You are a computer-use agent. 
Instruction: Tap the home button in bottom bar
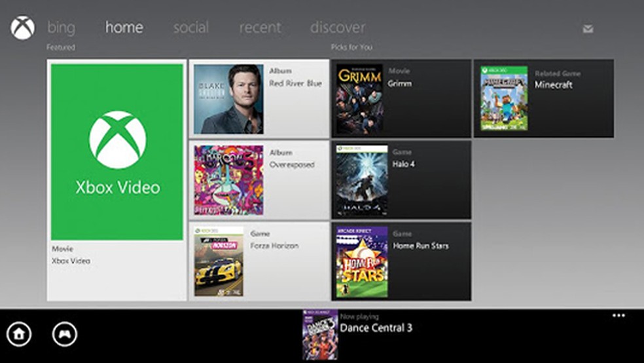(x=19, y=334)
